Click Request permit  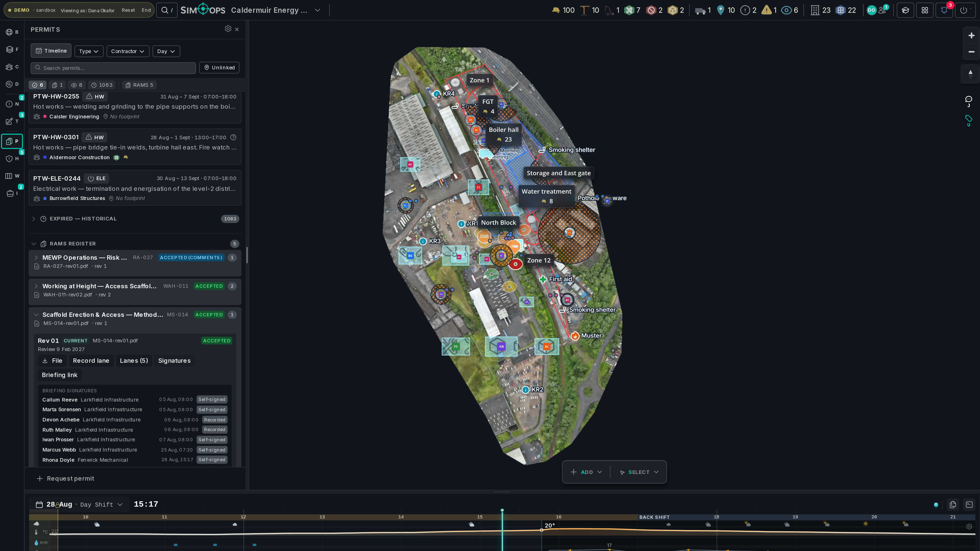[x=65, y=478]
